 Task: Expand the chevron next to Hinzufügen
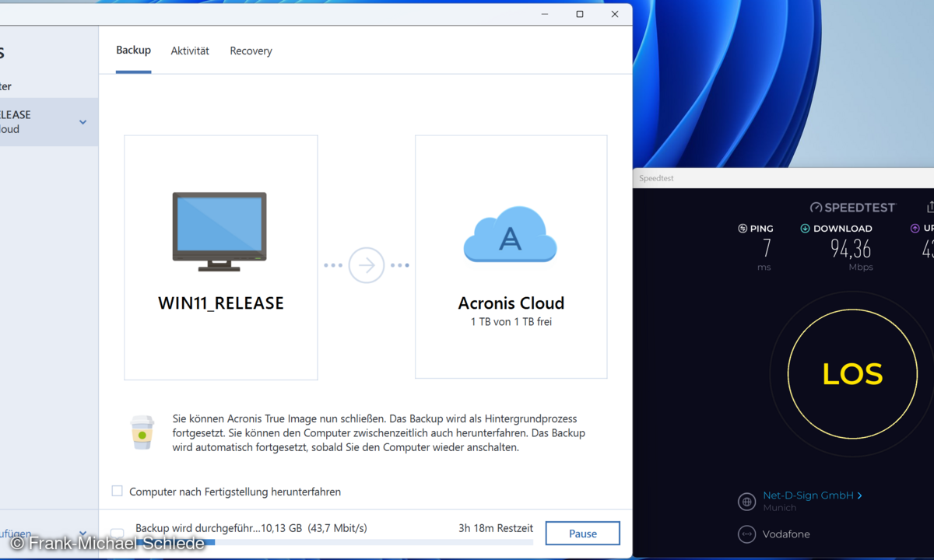[81, 533]
